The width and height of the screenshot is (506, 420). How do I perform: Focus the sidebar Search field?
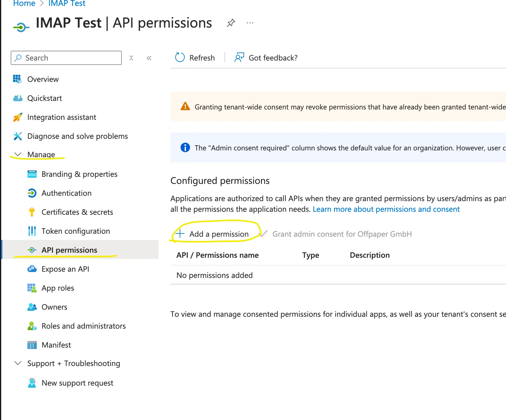click(x=71, y=58)
